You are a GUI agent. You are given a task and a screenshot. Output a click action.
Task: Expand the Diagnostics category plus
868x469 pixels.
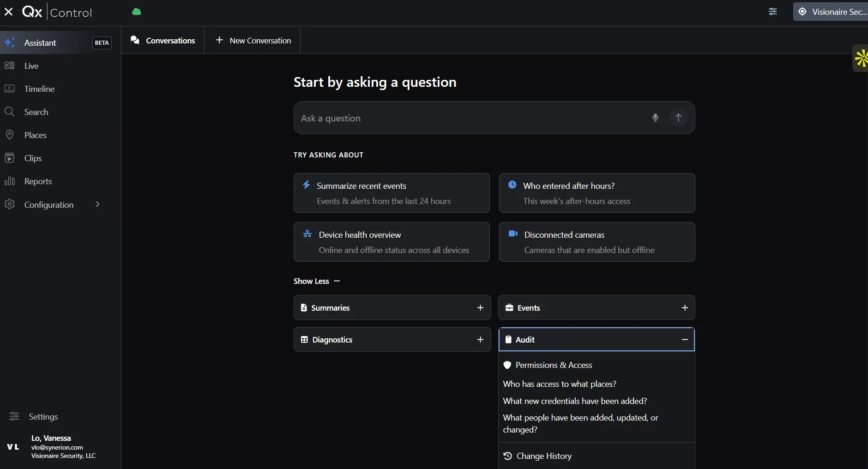(x=480, y=339)
